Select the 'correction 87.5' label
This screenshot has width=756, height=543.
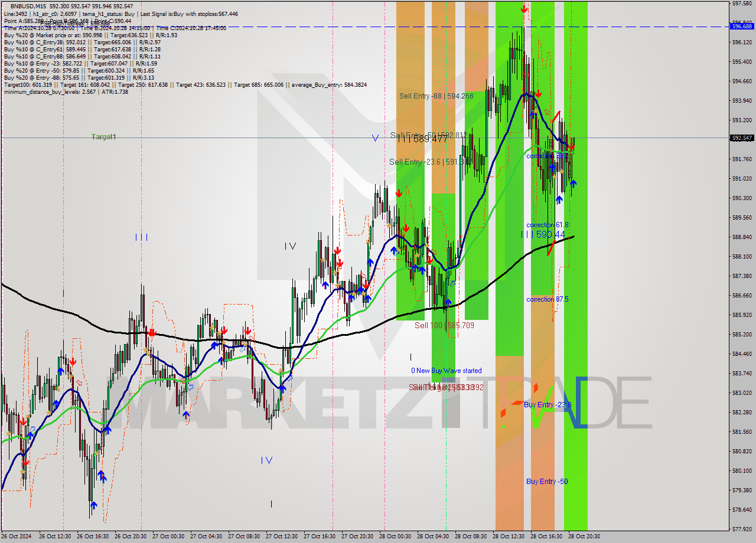click(548, 299)
